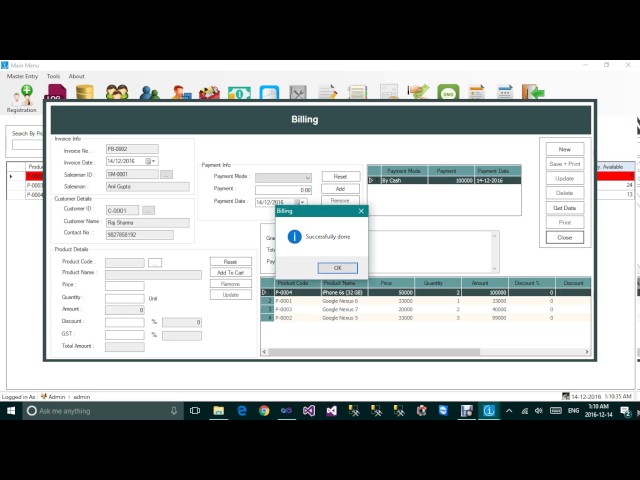The image size is (640, 480).
Task: Click right arrow of cart grid scrollbar
Action: click(x=587, y=352)
